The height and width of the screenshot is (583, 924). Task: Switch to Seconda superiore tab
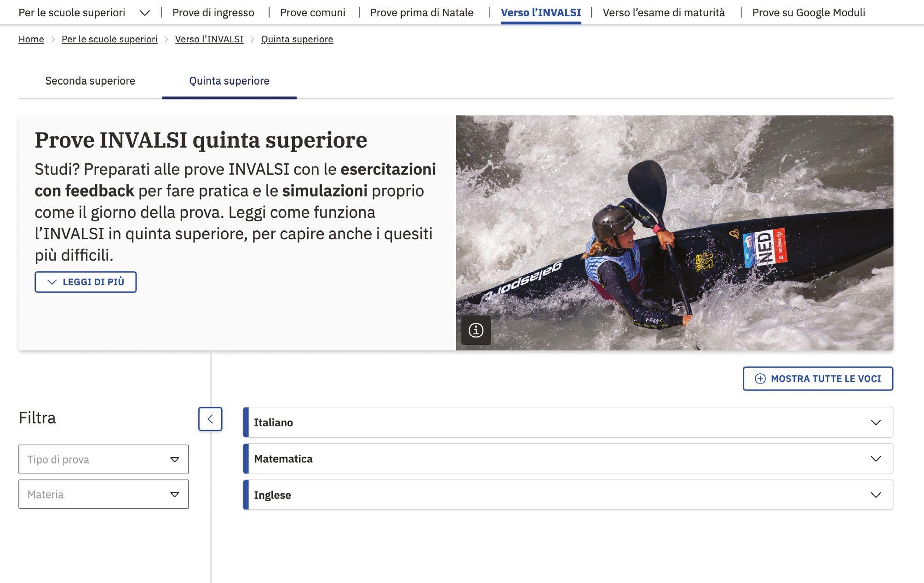pyautogui.click(x=90, y=81)
